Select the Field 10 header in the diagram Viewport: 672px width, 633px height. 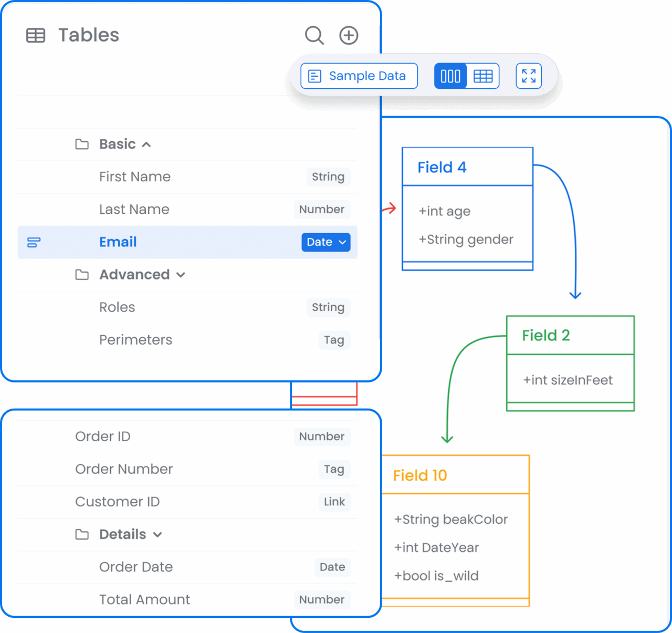(420, 475)
